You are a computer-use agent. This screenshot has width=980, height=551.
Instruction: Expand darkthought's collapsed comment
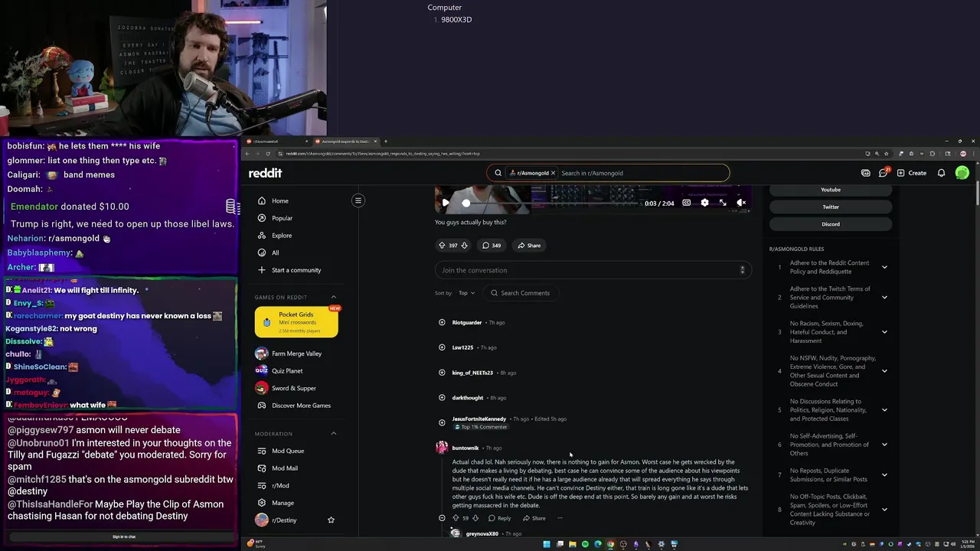(x=442, y=398)
